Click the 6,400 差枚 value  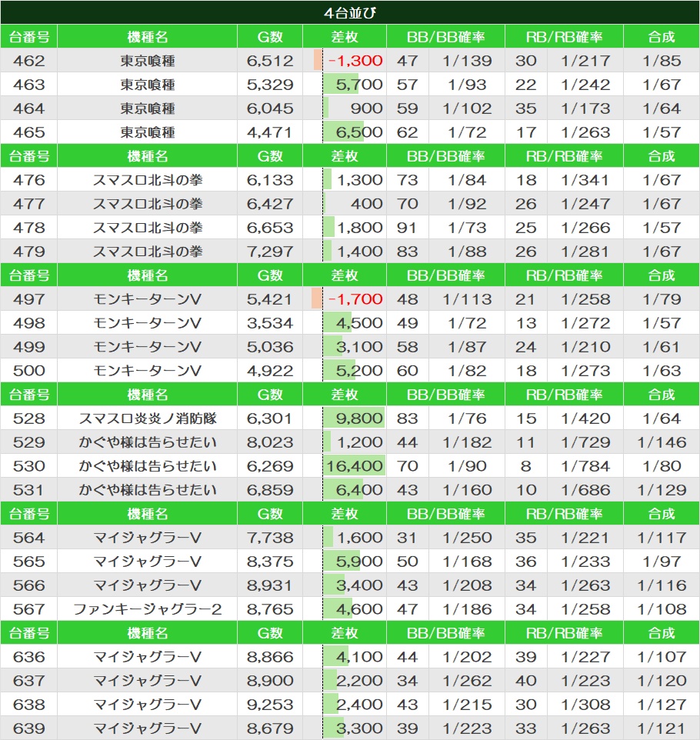(x=358, y=490)
